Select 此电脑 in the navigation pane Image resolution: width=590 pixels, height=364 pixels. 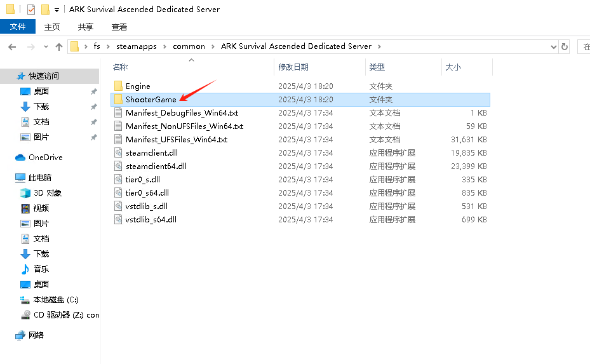33,178
